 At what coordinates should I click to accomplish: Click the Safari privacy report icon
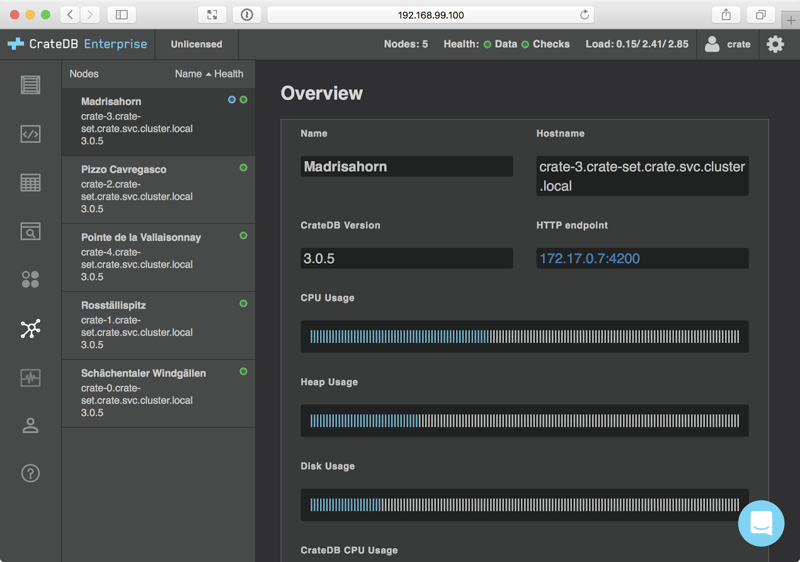click(247, 15)
